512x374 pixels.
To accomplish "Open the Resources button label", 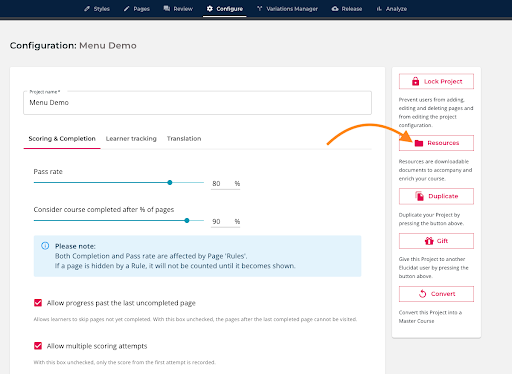I will point(443,143).
